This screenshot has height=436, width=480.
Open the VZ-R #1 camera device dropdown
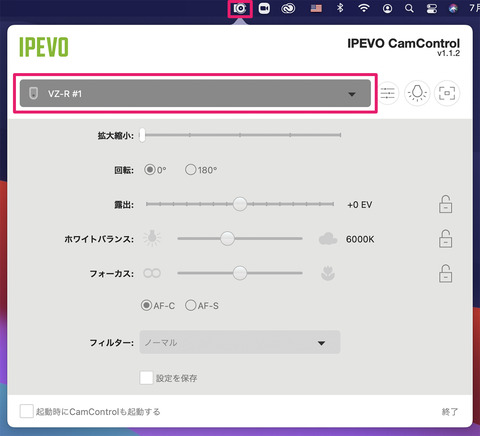pos(195,93)
